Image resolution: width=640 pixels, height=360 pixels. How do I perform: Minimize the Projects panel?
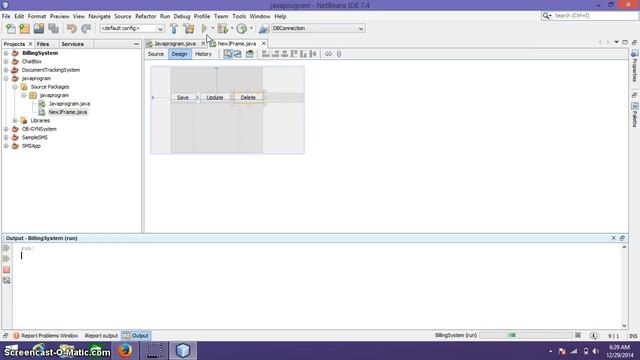pos(136,44)
